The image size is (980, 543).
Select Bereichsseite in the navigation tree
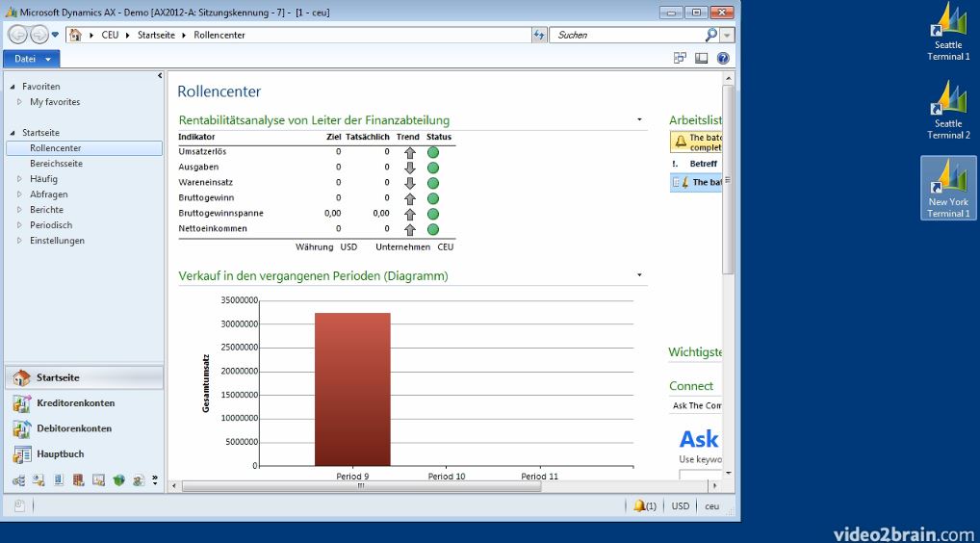click(x=56, y=164)
